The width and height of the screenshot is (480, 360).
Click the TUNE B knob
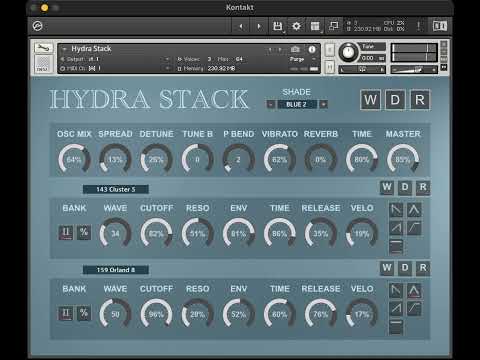click(197, 159)
